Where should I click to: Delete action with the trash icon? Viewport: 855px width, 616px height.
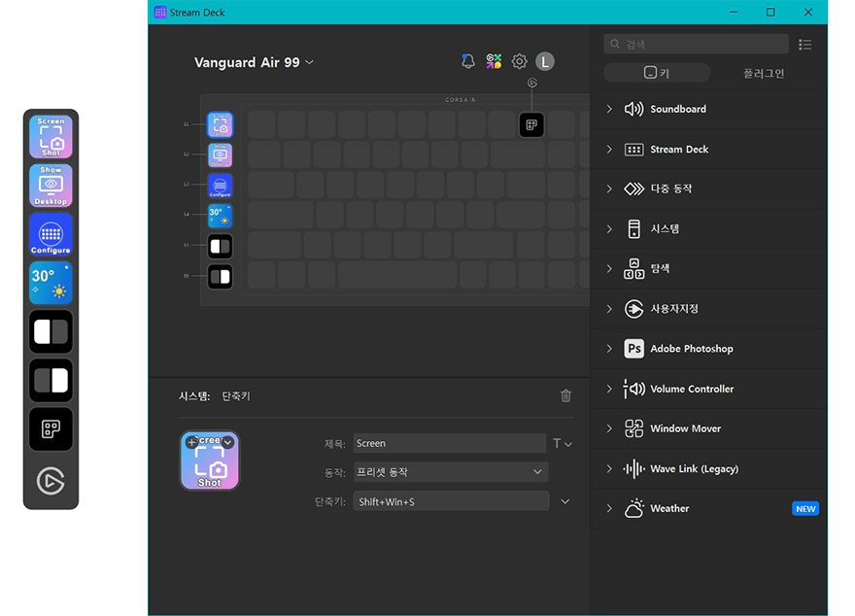566,395
